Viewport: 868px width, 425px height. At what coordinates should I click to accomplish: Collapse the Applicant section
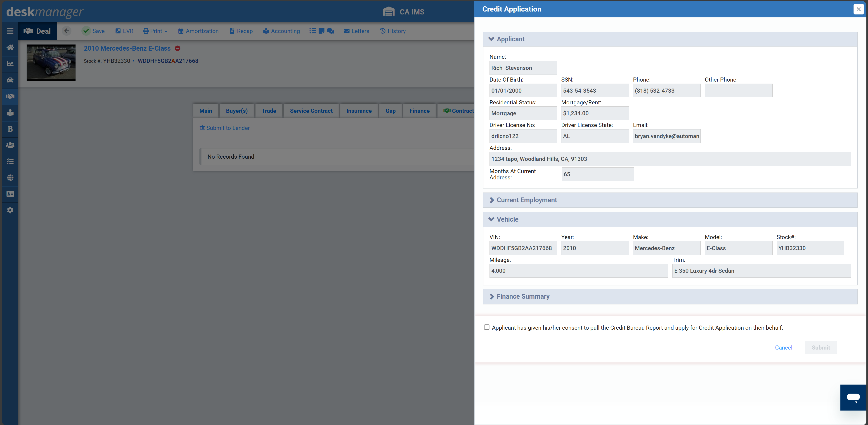click(670, 39)
